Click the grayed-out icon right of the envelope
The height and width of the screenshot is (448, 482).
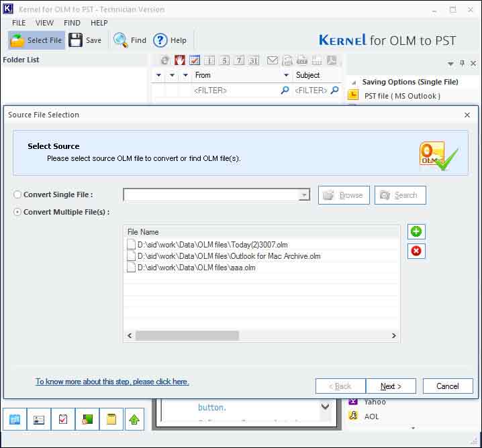(x=287, y=60)
